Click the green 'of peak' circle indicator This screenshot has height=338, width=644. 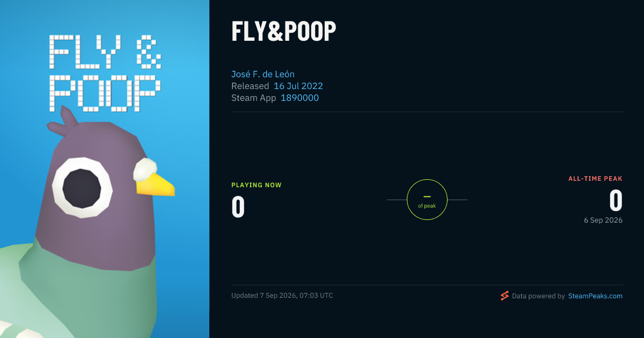pos(427,200)
